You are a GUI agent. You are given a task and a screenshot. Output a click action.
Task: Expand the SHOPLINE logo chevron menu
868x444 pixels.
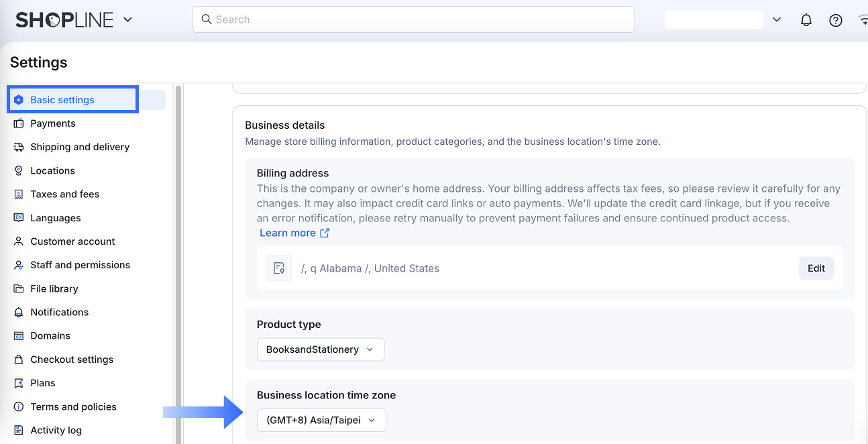coord(128,19)
